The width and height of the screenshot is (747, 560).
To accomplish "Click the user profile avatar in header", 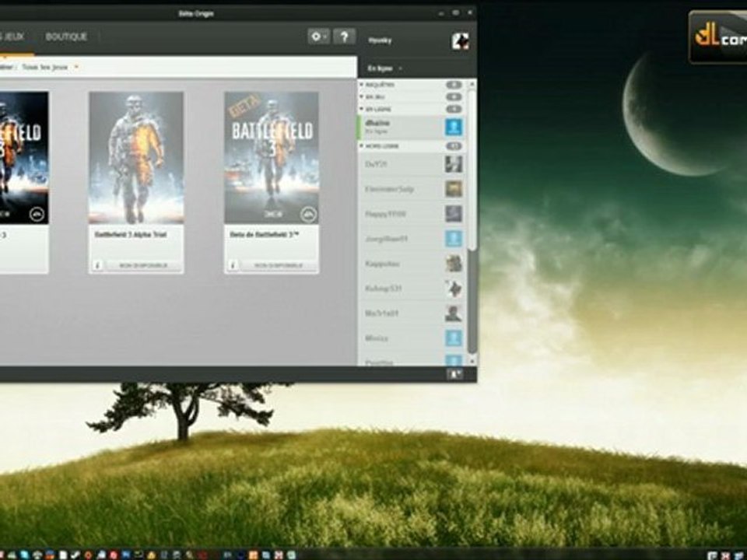I will 460,41.
